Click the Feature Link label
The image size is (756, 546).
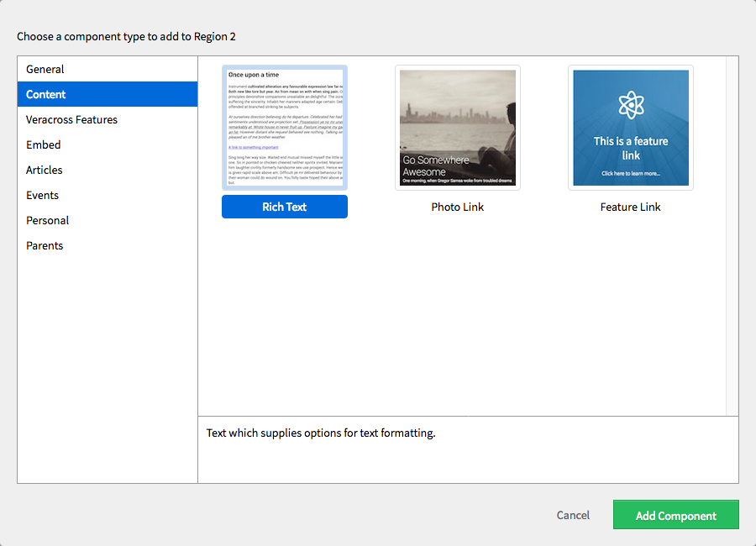pos(631,207)
